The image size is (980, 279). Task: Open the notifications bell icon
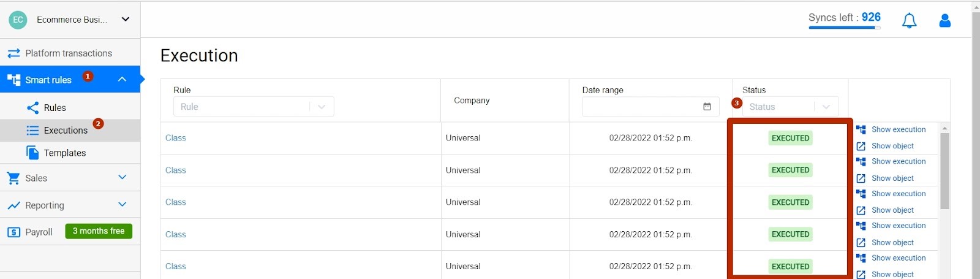(909, 21)
